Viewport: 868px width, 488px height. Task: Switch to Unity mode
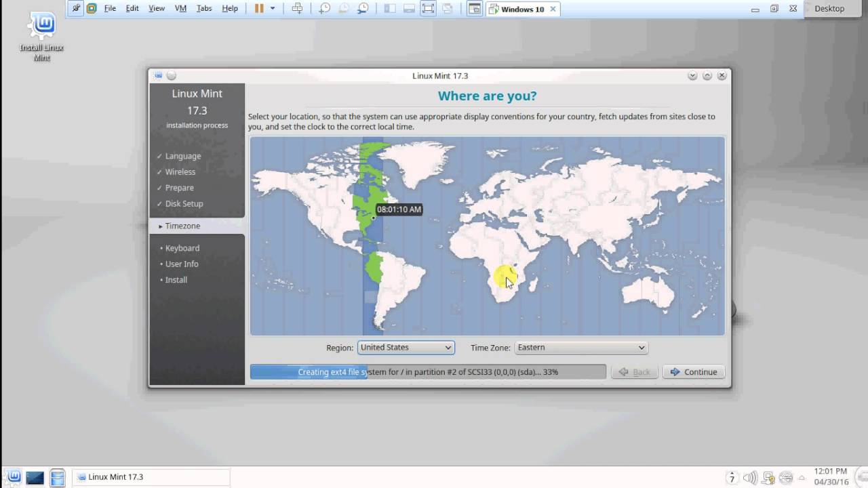[447, 9]
